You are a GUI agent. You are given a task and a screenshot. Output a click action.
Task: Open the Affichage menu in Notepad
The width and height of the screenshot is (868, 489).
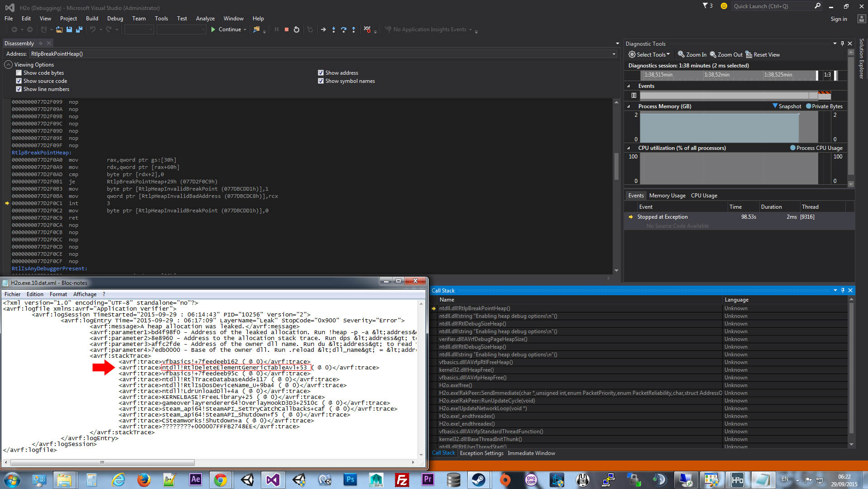(85, 294)
